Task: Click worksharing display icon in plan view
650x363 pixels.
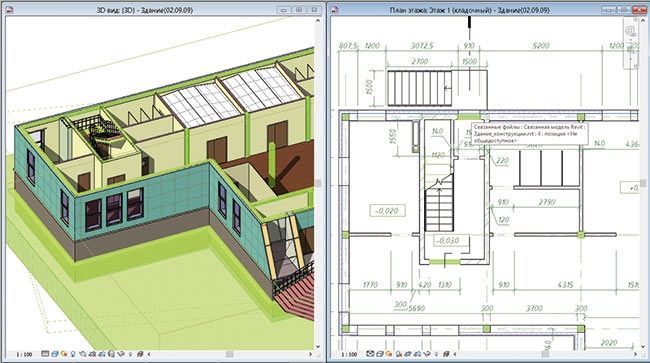Action: 446,354
